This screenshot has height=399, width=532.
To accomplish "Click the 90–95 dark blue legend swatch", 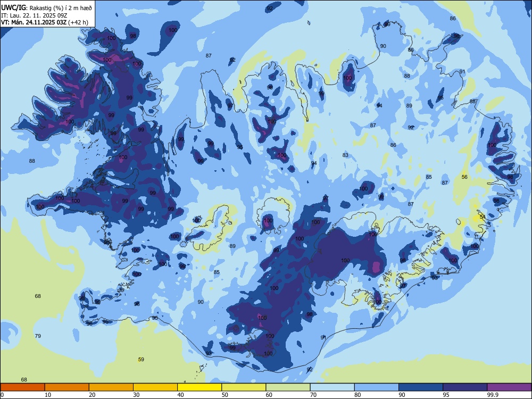I will point(421,387).
